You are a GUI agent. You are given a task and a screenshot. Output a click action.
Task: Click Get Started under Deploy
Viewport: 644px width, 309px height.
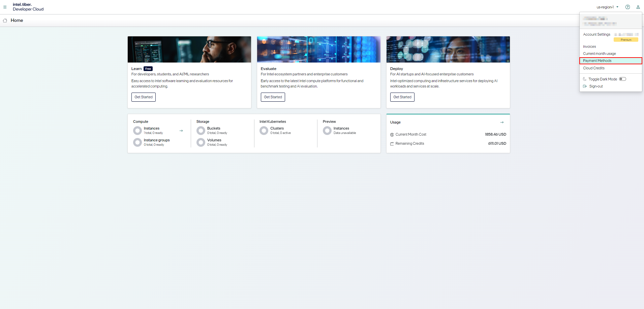click(x=402, y=97)
